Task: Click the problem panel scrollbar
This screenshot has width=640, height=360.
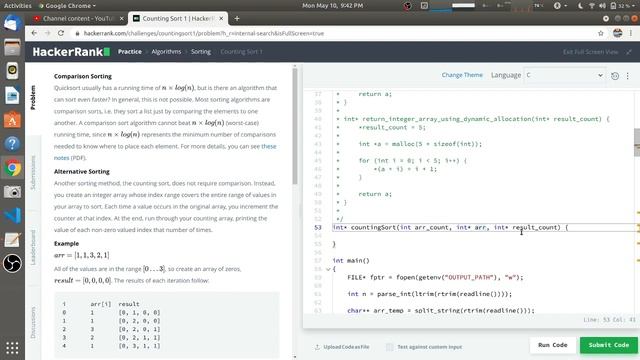Action: pos(295,127)
